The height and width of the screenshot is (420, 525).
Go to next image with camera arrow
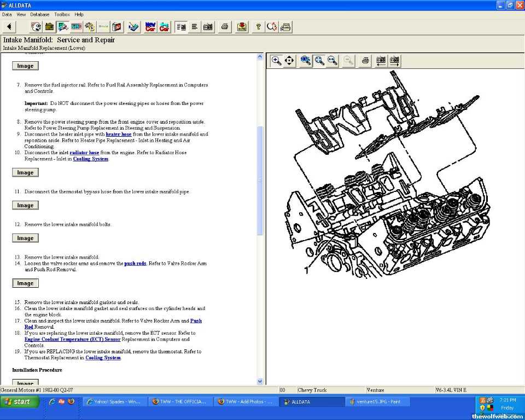pos(394,61)
